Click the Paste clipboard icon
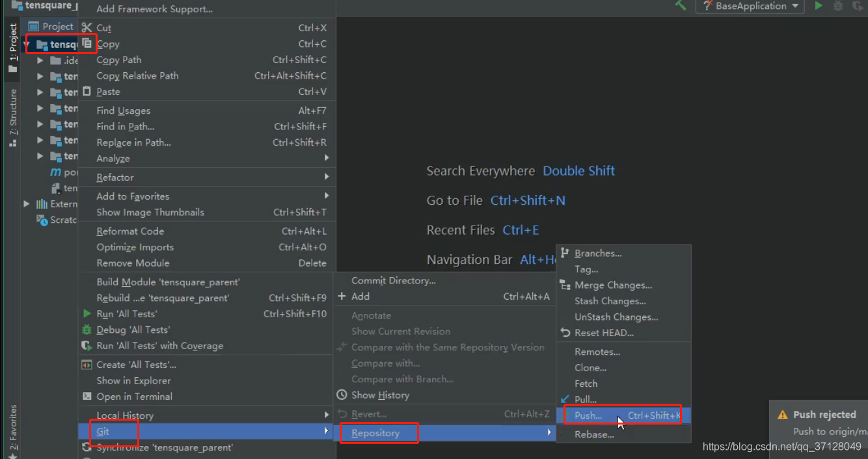 (x=87, y=92)
